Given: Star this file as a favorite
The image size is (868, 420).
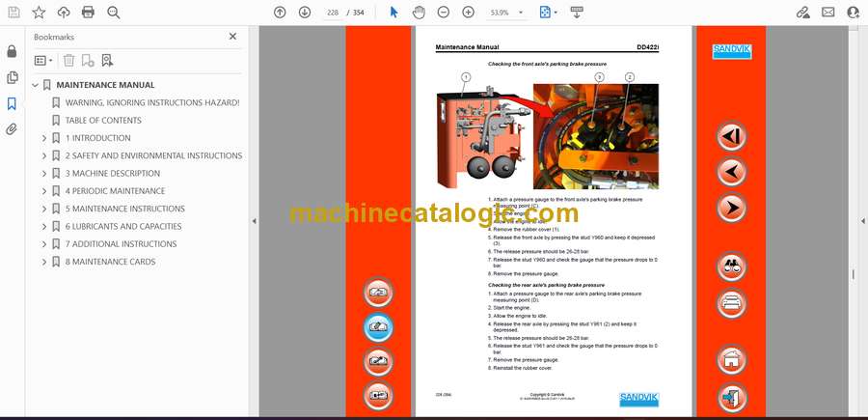Looking at the screenshot, I should 39,13.
